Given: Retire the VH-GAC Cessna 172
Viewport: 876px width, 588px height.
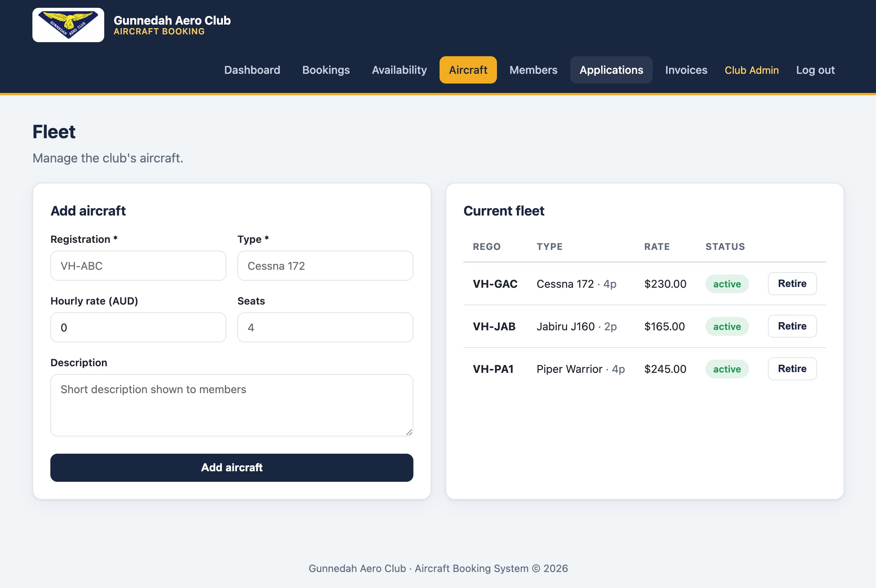Looking at the screenshot, I should (792, 284).
